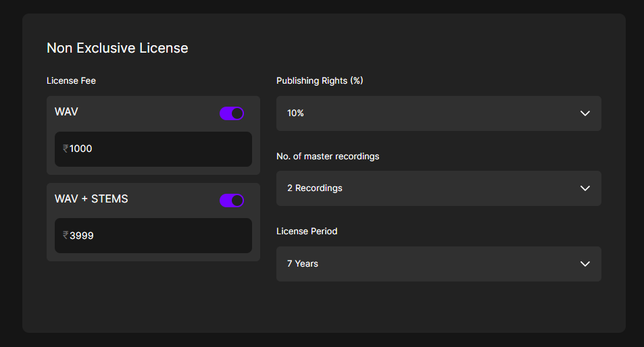Viewport: 644px width, 347px height.
Task: Disable the WAV + STEMS switch
Action: [232, 201]
